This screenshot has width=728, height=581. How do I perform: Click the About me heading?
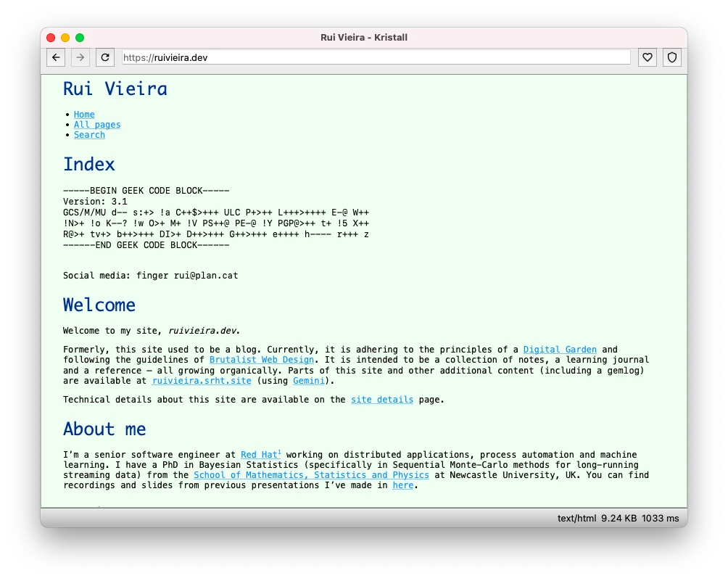pyautogui.click(x=104, y=429)
